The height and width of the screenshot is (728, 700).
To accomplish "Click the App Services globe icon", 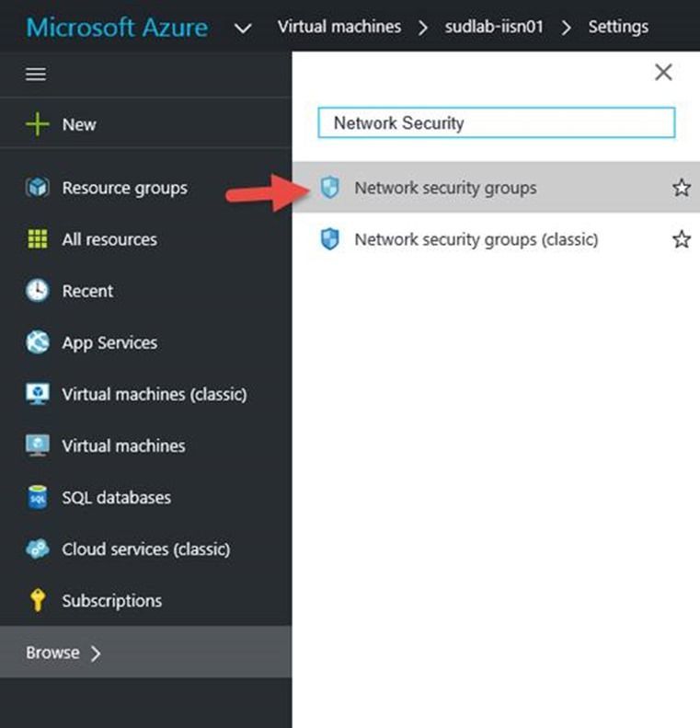I will (x=37, y=342).
